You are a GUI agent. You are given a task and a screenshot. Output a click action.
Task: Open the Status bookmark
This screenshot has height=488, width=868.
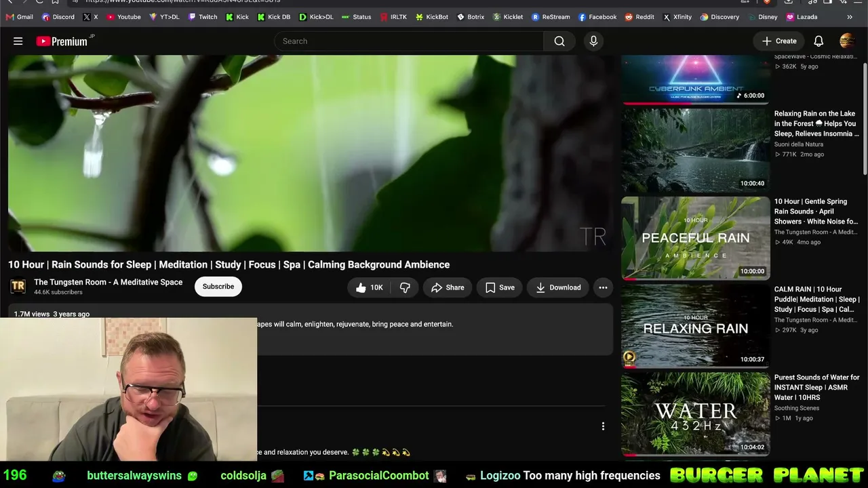356,17
